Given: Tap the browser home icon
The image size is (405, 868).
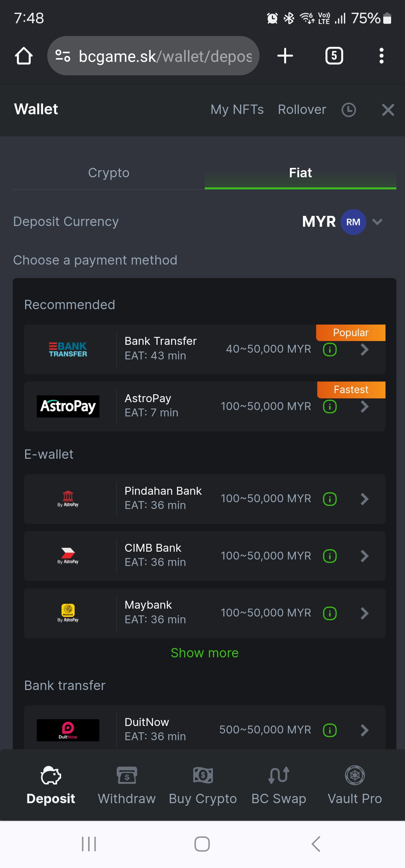Looking at the screenshot, I should [x=24, y=56].
